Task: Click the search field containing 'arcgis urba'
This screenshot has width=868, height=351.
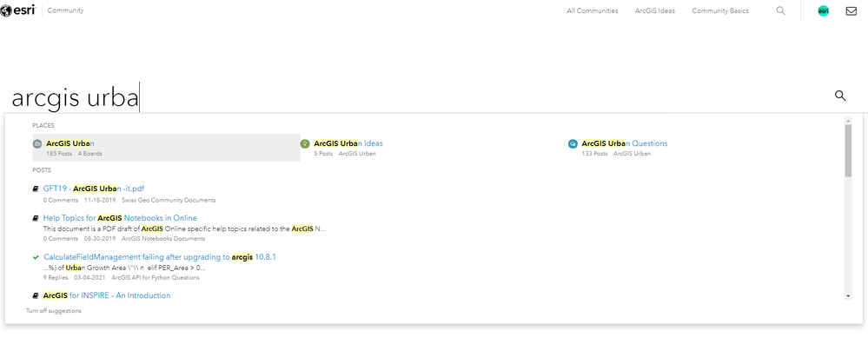Action: point(417,97)
